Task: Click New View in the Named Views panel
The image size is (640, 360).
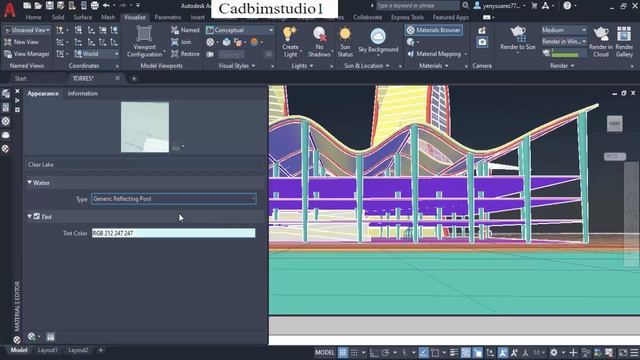Action: click(21, 42)
